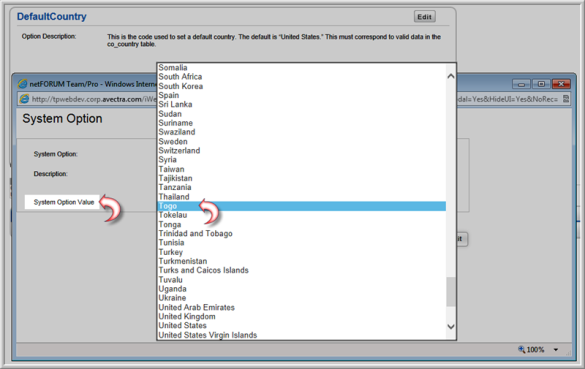Click the scroll up arrow in country list
Viewport: 585px width, 369px height.
coord(451,76)
